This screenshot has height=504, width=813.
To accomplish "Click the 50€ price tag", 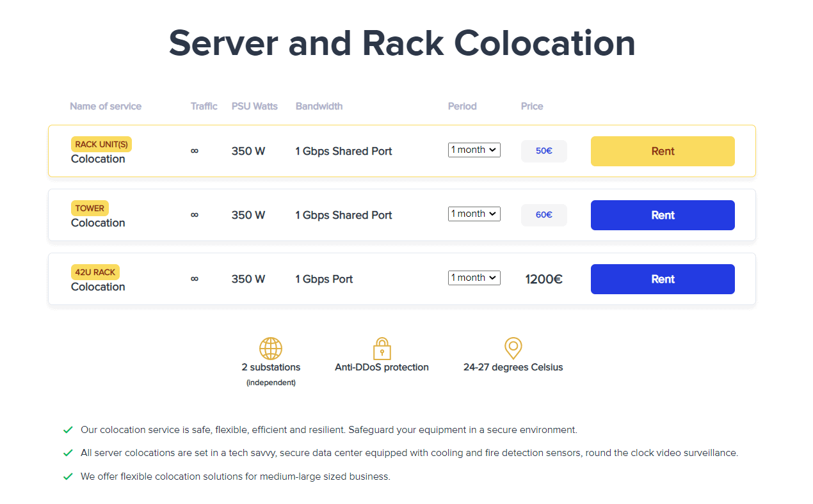I will tap(544, 151).
